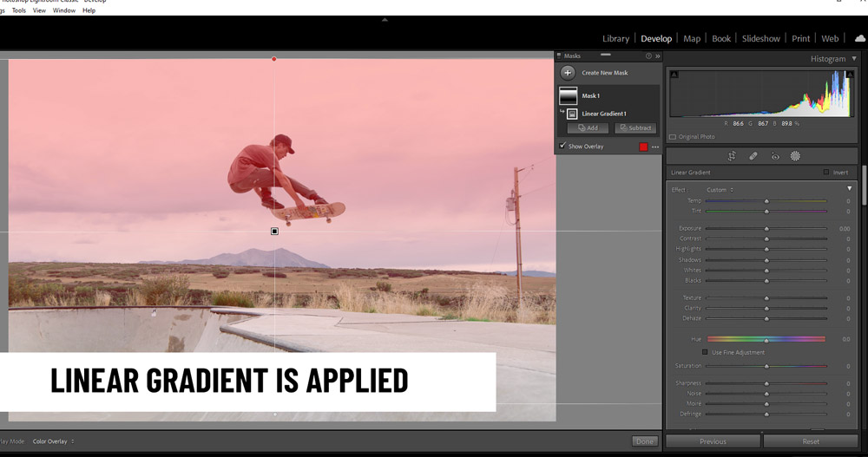This screenshot has width=868, height=457.
Task: Open the Slideshow module
Action: pyautogui.click(x=760, y=38)
